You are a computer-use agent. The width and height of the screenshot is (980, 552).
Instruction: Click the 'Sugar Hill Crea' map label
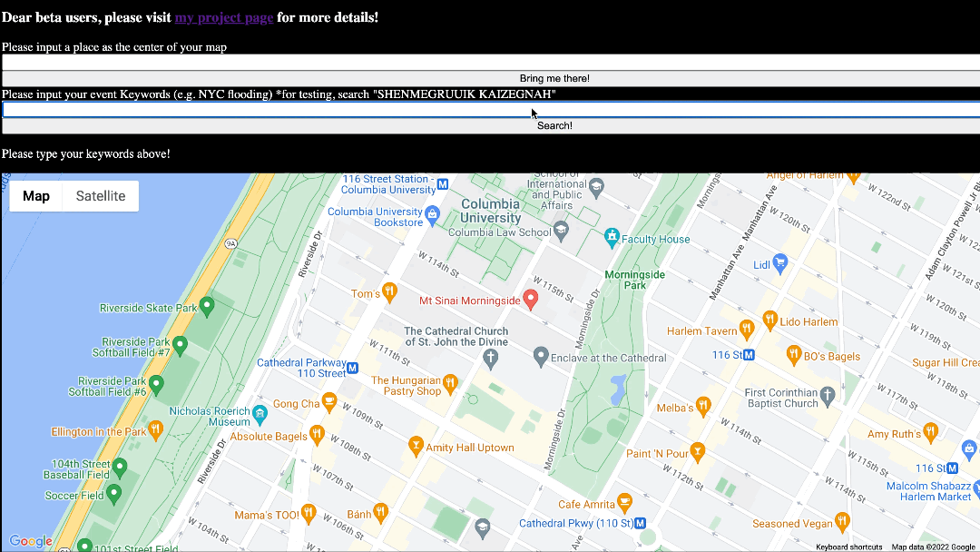coord(946,362)
